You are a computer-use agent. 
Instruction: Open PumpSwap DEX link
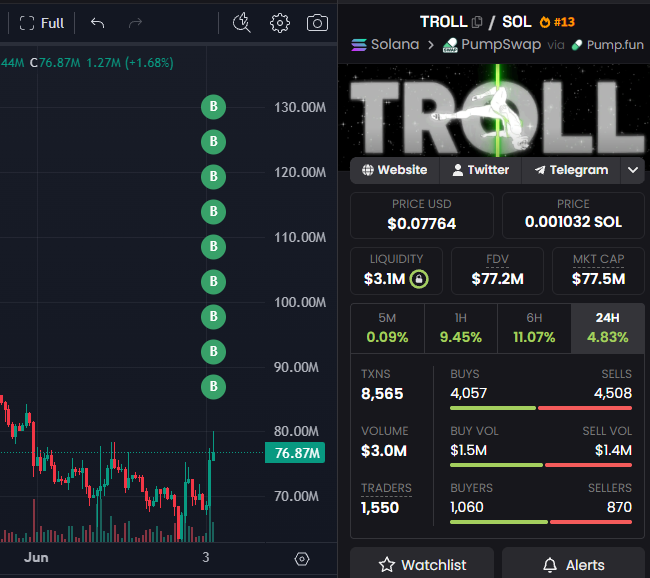pyautogui.click(x=492, y=45)
